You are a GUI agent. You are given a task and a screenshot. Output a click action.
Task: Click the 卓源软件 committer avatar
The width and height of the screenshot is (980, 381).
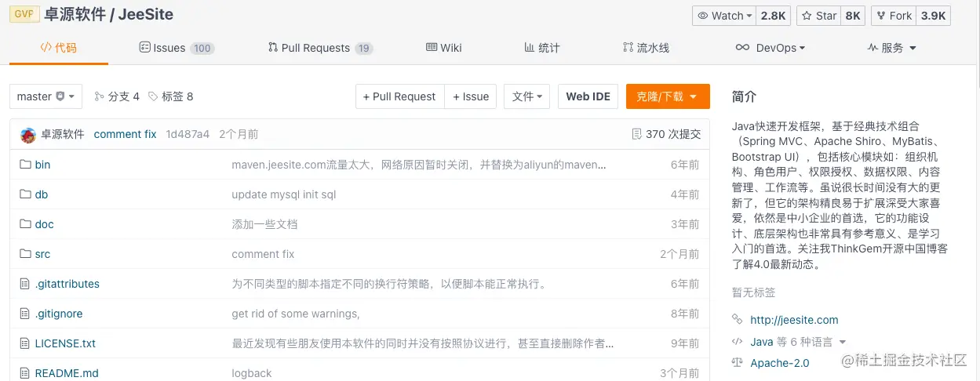tap(27, 135)
